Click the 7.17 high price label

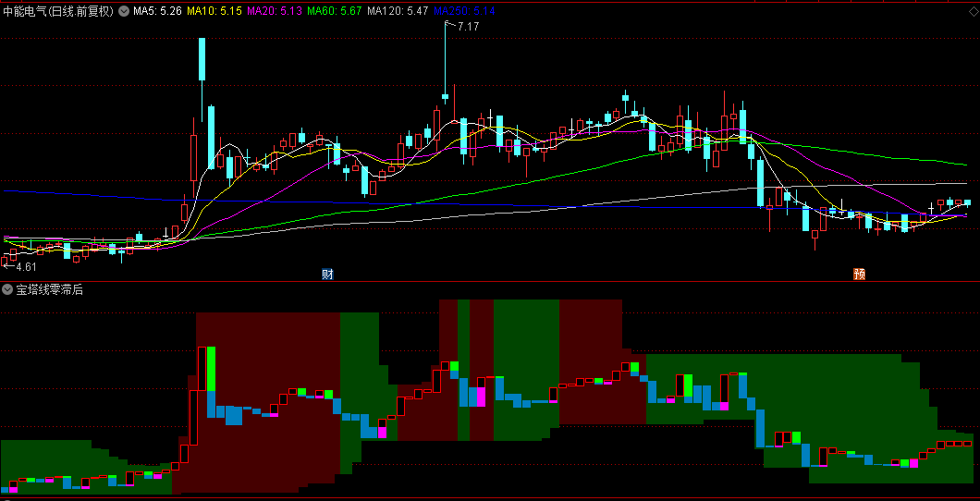click(468, 26)
